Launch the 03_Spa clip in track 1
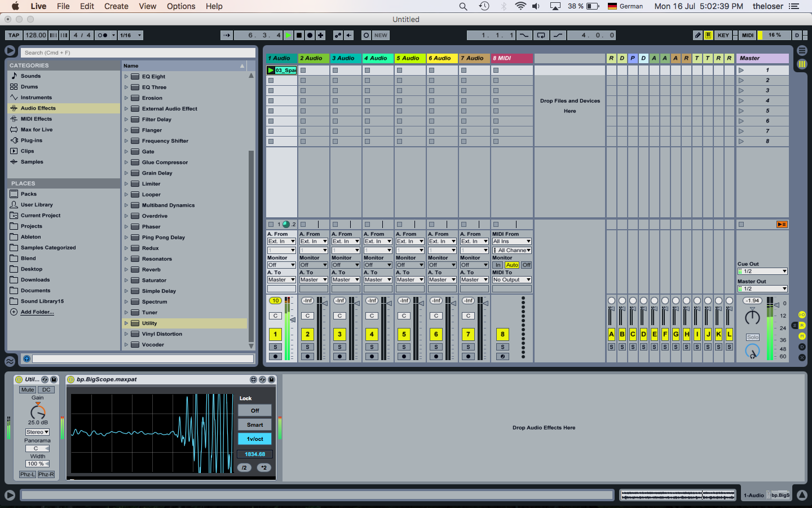This screenshot has height=508, width=812. [271, 71]
